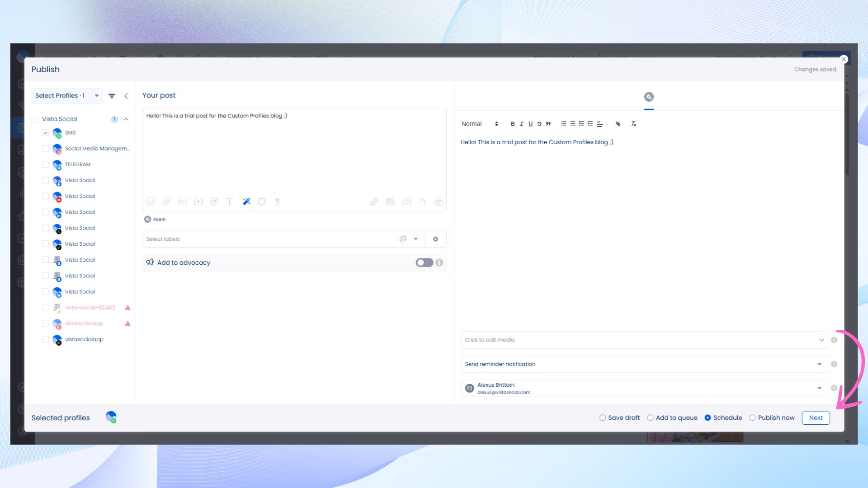Open the emoji picker icon
Viewport: 868px width, 488px height.
[151, 202]
